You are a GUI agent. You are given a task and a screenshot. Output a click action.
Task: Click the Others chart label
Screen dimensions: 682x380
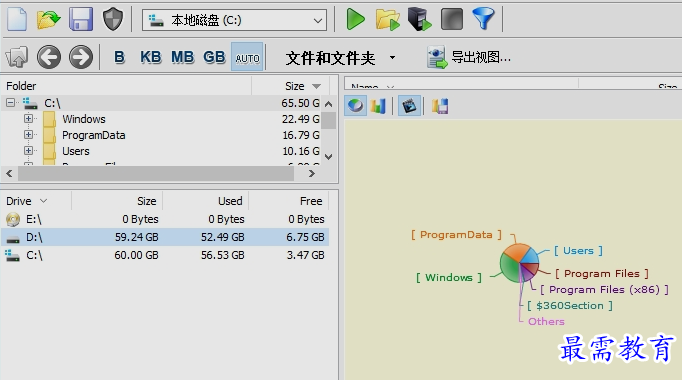tap(546, 322)
